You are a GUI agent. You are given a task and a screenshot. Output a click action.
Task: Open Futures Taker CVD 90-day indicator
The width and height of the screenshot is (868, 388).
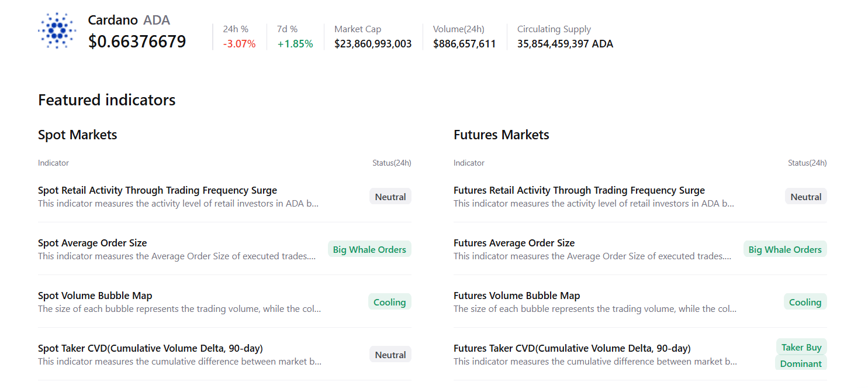572,348
